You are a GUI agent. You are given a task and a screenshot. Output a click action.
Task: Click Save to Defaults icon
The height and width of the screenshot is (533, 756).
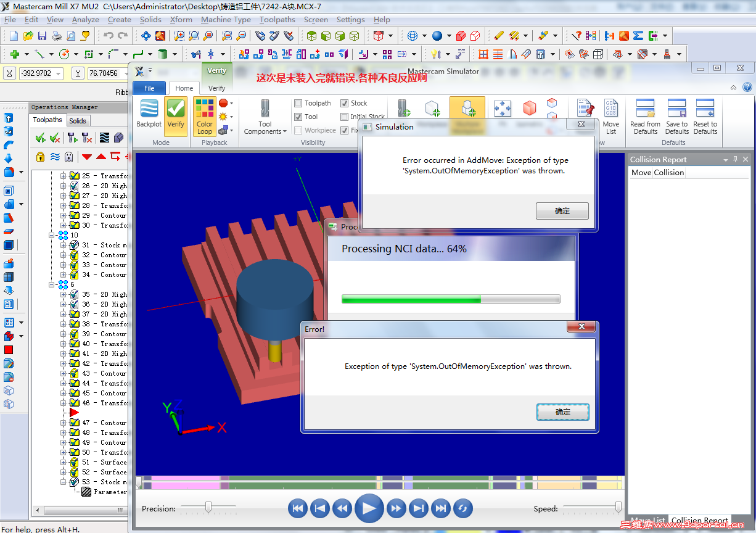coord(676,117)
